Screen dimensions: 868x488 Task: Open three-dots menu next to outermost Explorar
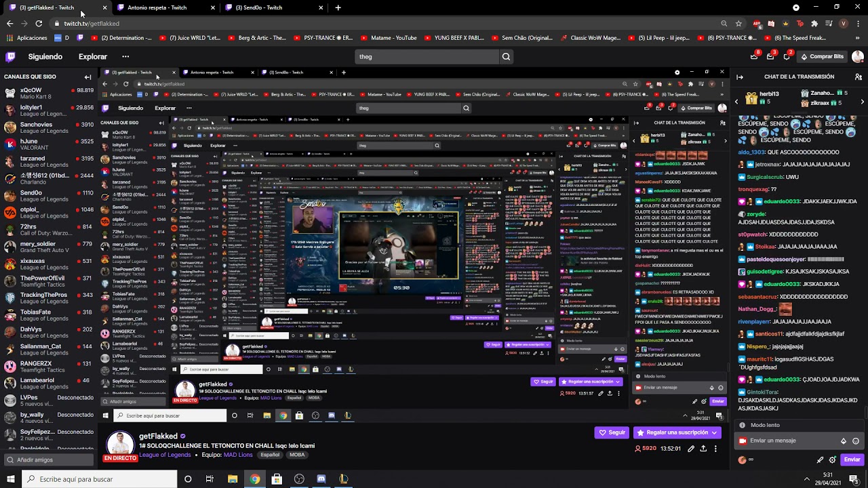coord(125,57)
